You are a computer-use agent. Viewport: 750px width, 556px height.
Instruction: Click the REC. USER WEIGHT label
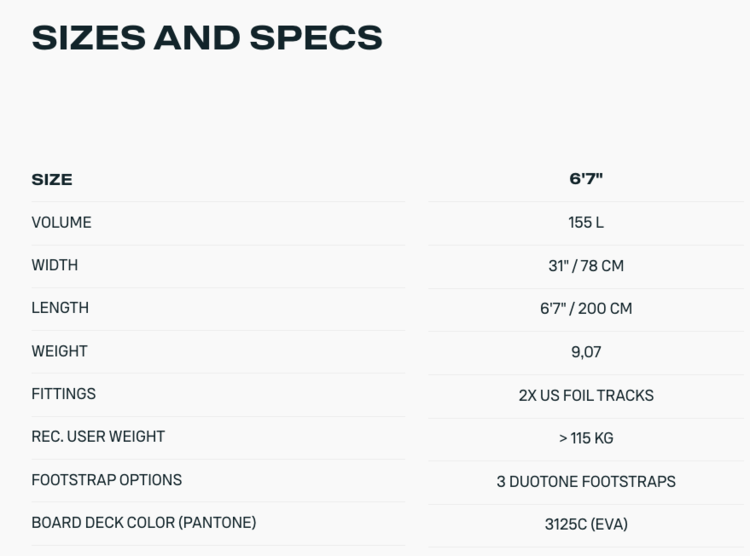pyautogui.click(x=98, y=437)
